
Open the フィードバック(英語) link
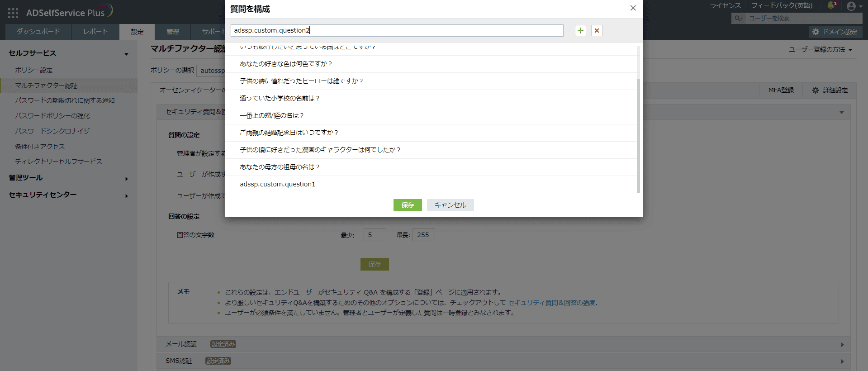(782, 5)
